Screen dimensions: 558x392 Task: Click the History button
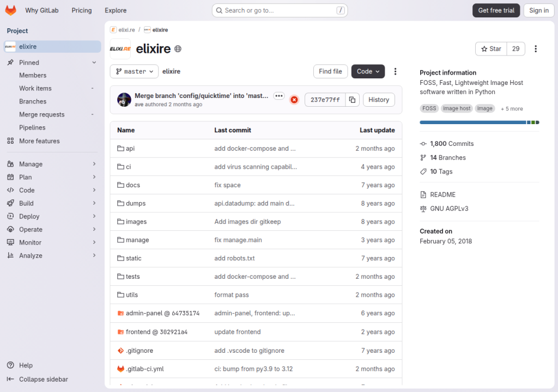click(379, 100)
